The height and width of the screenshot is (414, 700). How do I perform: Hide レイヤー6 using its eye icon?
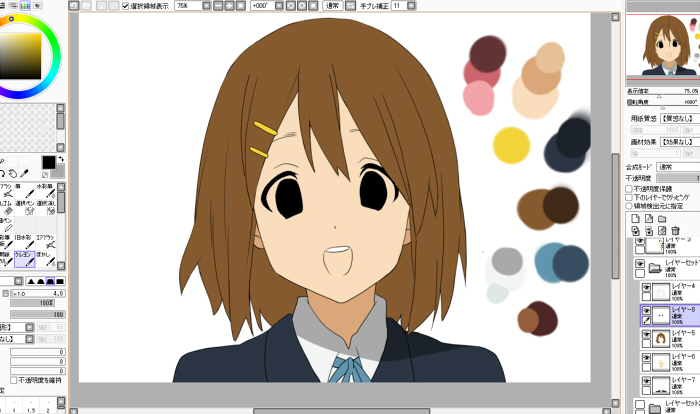coord(646,358)
